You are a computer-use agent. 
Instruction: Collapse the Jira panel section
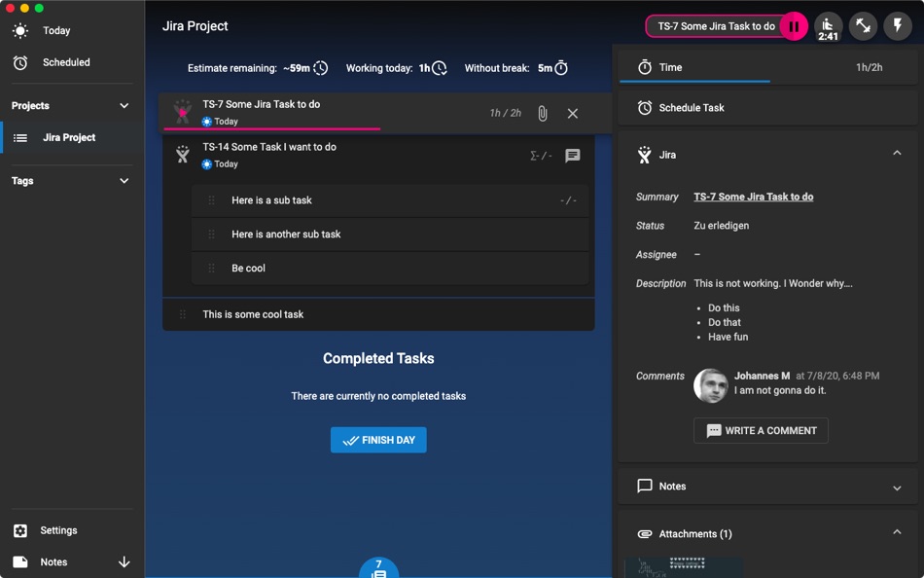(897, 154)
